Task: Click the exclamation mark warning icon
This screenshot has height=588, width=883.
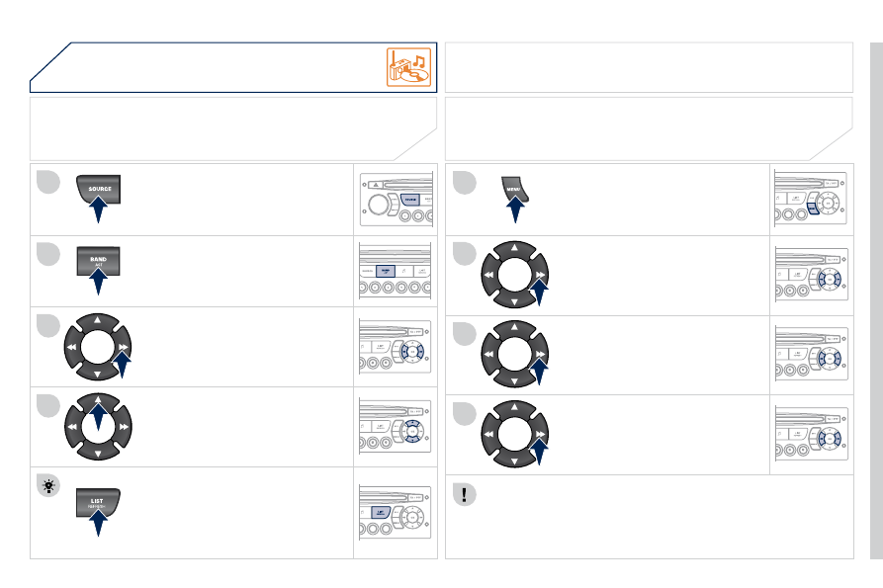Action: 465,494
